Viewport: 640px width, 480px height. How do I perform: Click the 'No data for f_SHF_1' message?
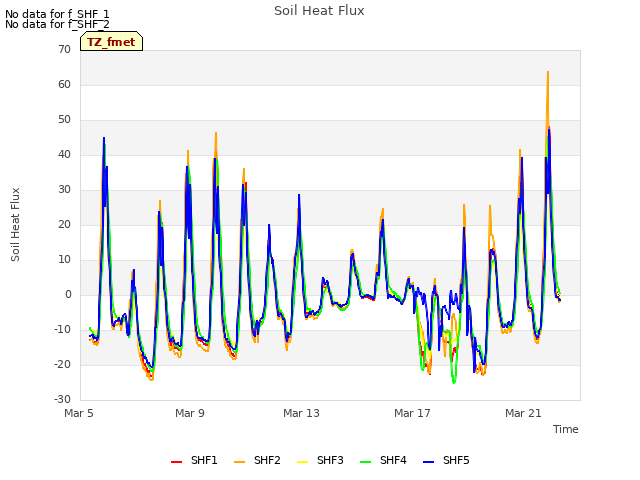57,14
